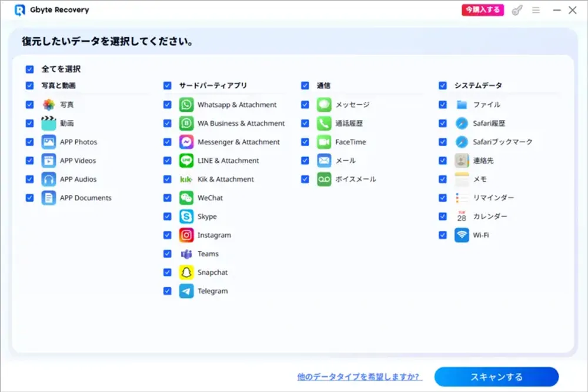Viewport: 588px width, 392px height.
Task: Click the 今購入する button
Action: (x=482, y=10)
